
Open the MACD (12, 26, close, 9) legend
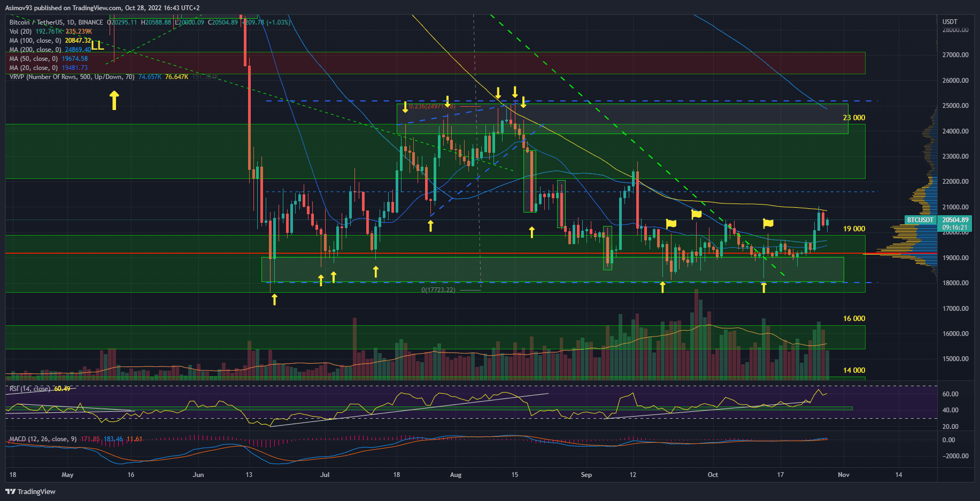pos(43,439)
